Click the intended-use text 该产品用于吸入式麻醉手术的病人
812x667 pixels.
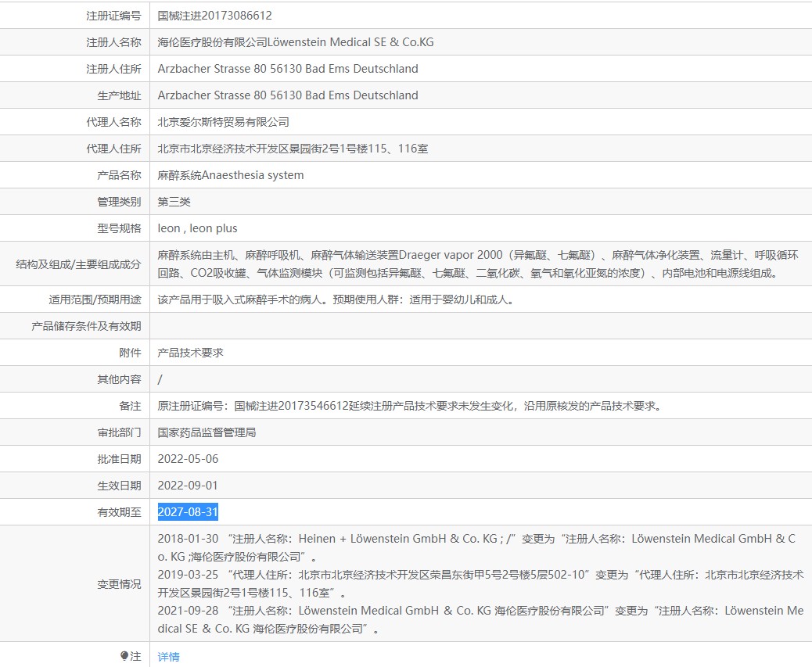(x=242, y=299)
